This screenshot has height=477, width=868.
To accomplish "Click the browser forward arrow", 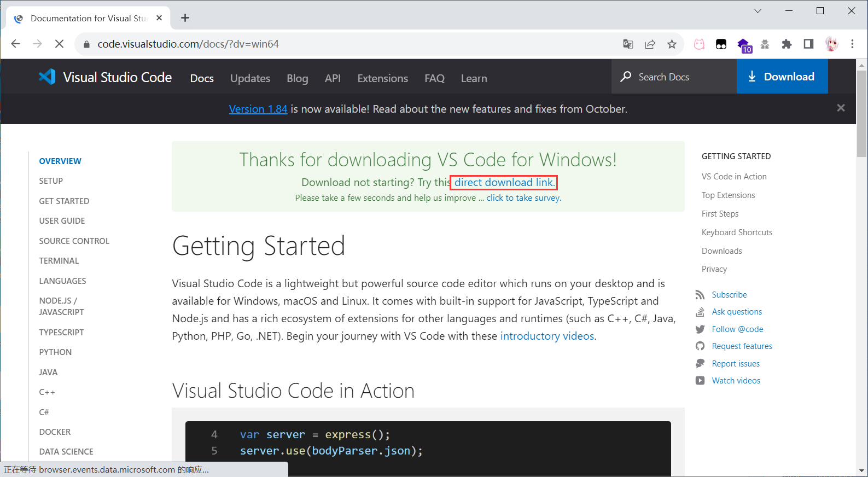I will [x=37, y=44].
